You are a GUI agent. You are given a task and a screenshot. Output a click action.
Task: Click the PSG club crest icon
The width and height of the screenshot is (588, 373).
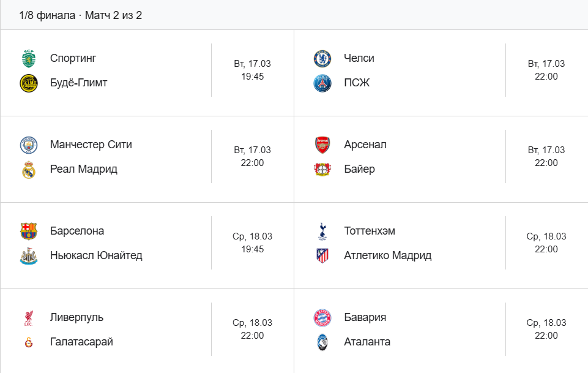(322, 83)
